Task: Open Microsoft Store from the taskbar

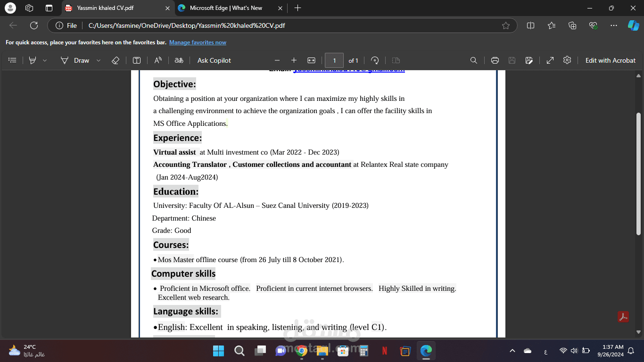Action: click(343, 351)
